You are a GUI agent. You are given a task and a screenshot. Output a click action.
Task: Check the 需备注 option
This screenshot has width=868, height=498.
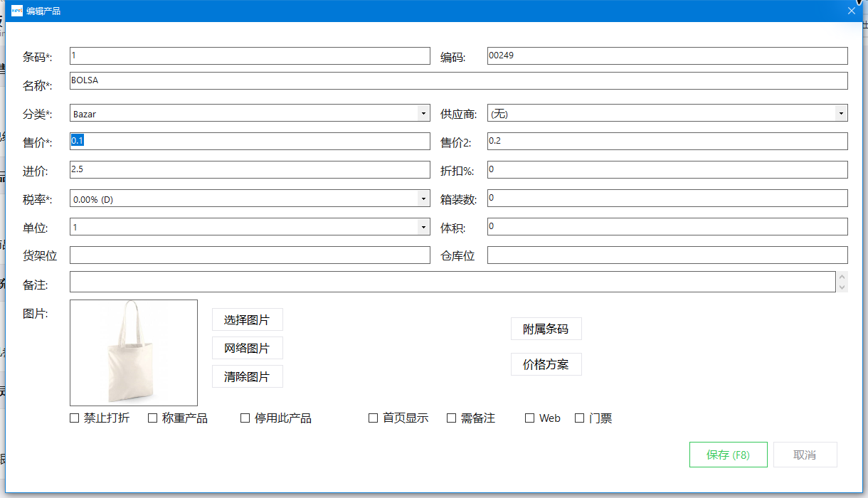(451, 418)
